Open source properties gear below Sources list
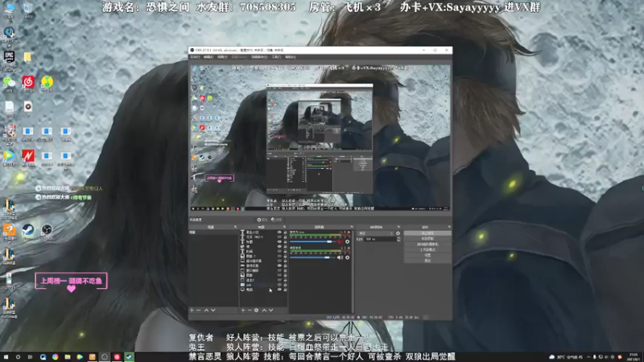This screenshot has width=644, height=362. [x=256, y=311]
